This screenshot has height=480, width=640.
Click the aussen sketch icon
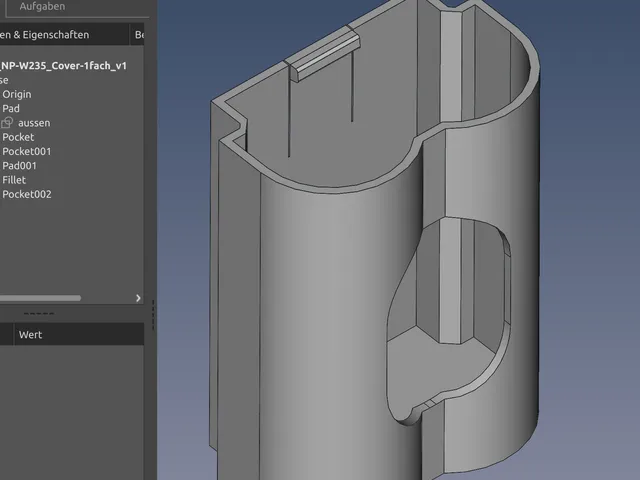(x=7, y=122)
